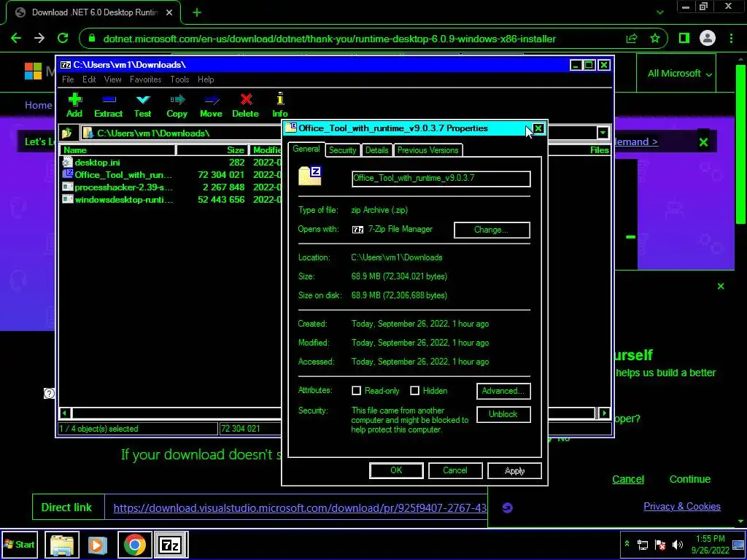Open a new Chrome tab with plus
Image resolution: width=747 pixels, height=560 pixels.
click(197, 12)
